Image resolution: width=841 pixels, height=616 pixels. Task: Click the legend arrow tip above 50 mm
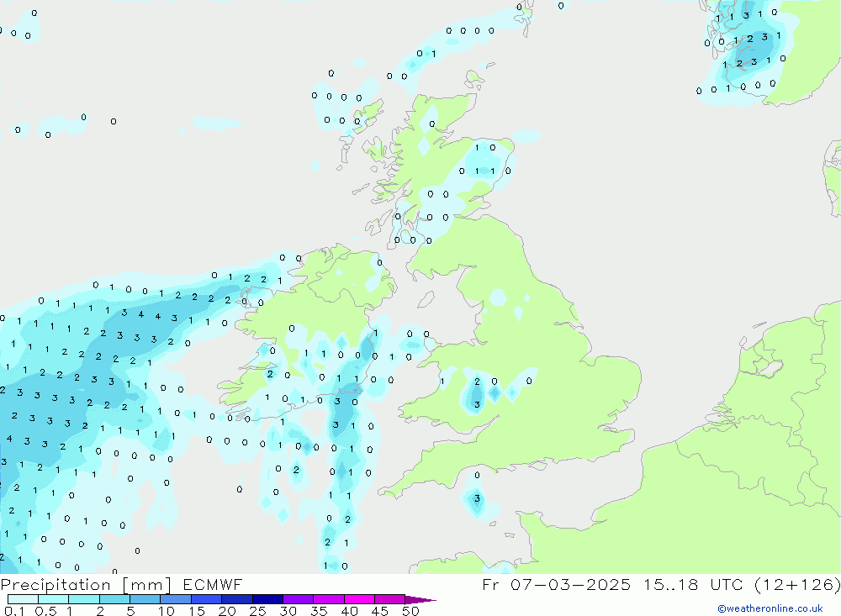point(421,600)
